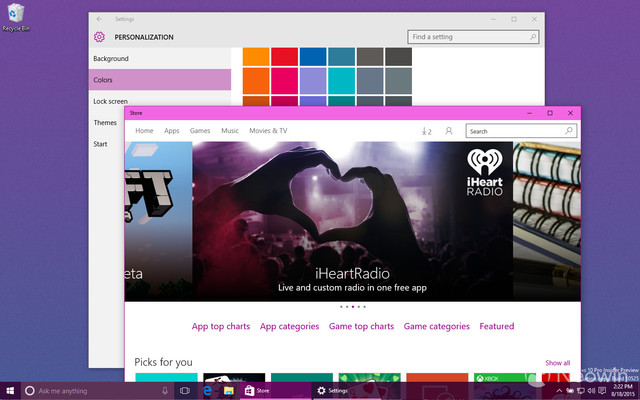Open the Game categories link

pos(436,326)
